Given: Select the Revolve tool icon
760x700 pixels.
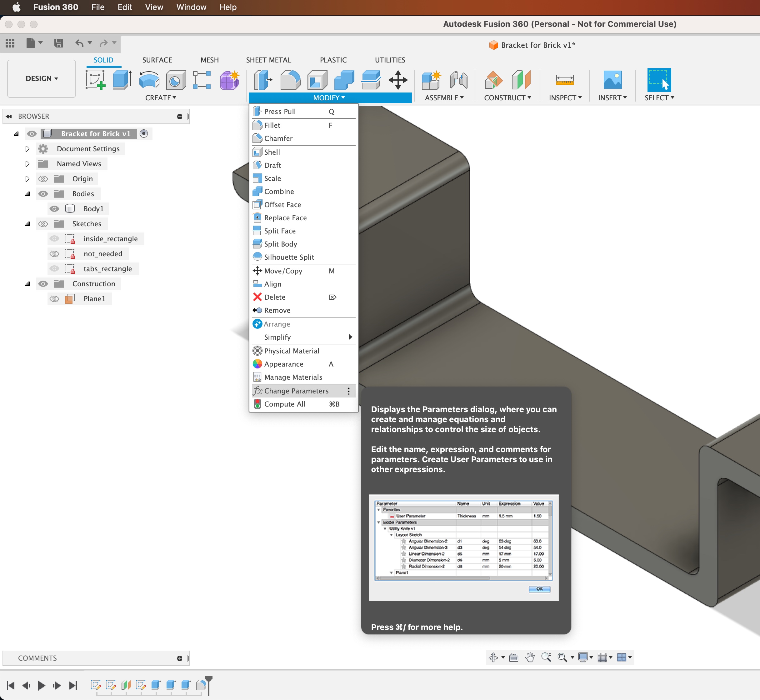Looking at the screenshot, I should point(149,80).
